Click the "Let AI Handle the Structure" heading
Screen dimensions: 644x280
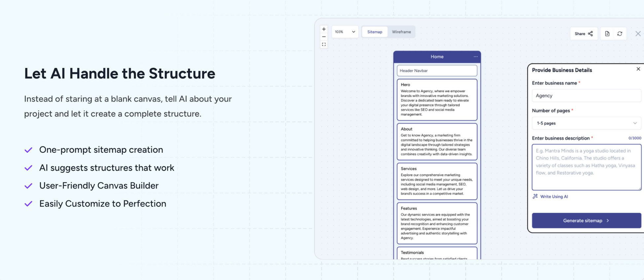pyautogui.click(x=120, y=73)
